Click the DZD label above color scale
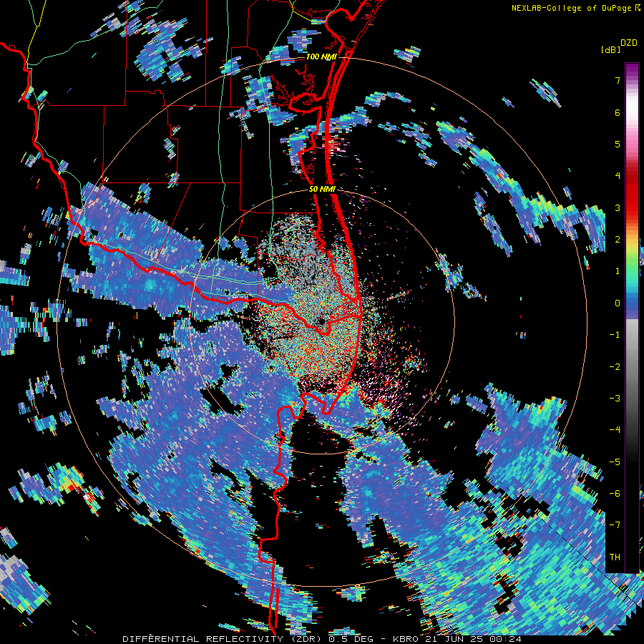 [629, 43]
